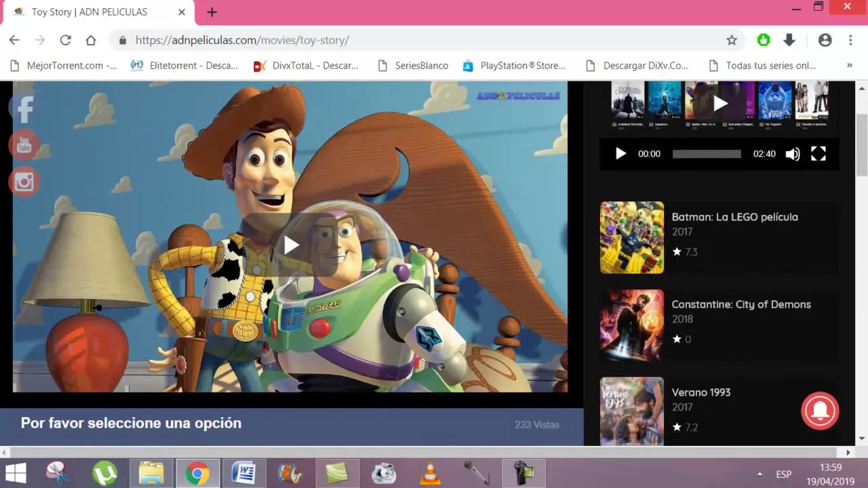The width and height of the screenshot is (868, 488).
Task: Open the microphone app in taskbar
Action: point(477,473)
